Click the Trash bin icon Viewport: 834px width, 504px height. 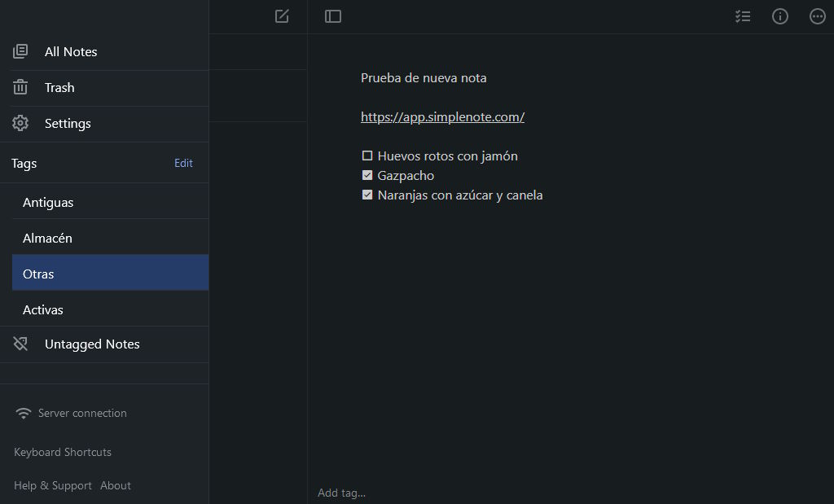click(x=20, y=87)
